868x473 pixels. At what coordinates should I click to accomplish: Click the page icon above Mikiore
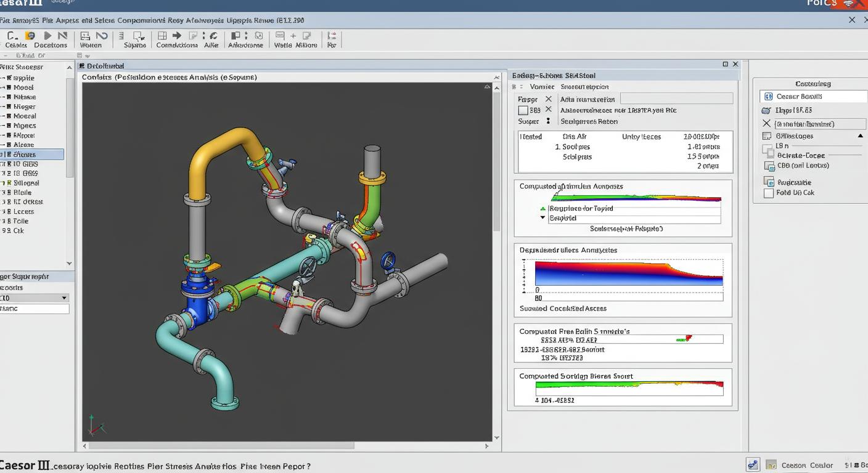tap(307, 36)
